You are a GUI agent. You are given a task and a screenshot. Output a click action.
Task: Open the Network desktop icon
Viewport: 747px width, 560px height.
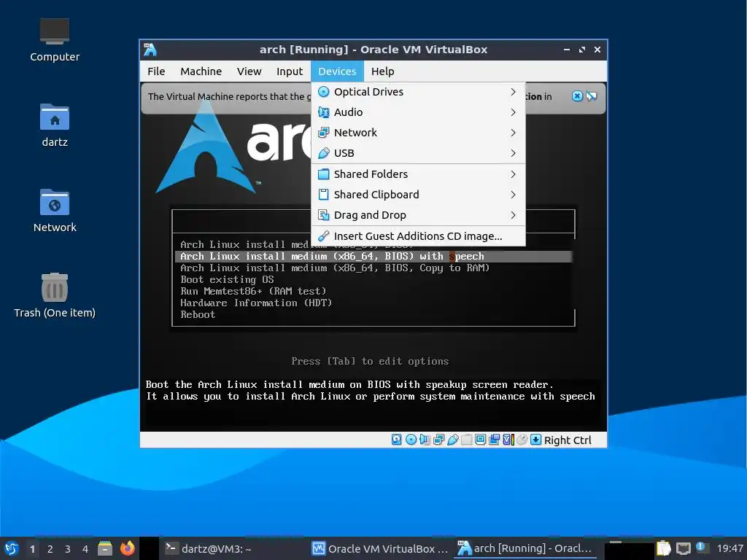[55, 211]
